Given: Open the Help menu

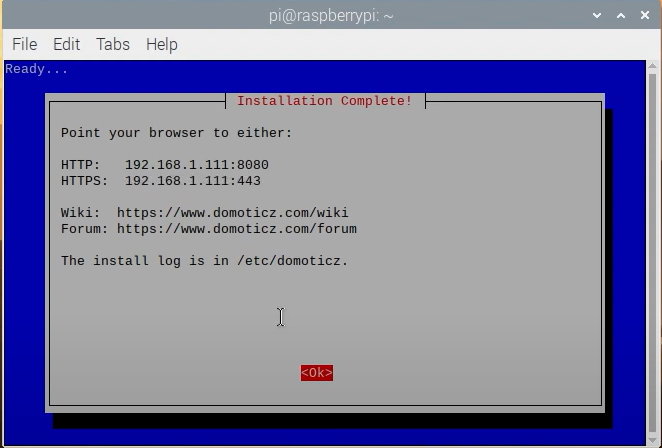Looking at the screenshot, I should tap(162, 44).
